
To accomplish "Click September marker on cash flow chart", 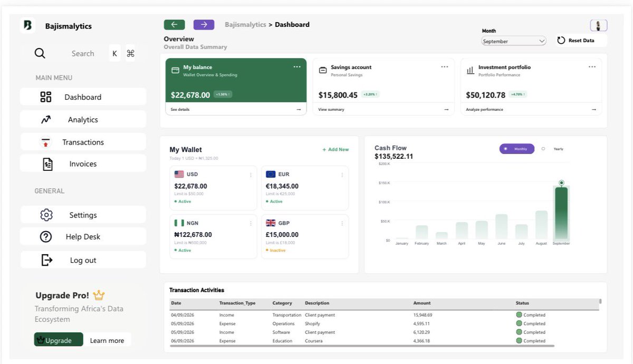I will click(x=561, y=183).
